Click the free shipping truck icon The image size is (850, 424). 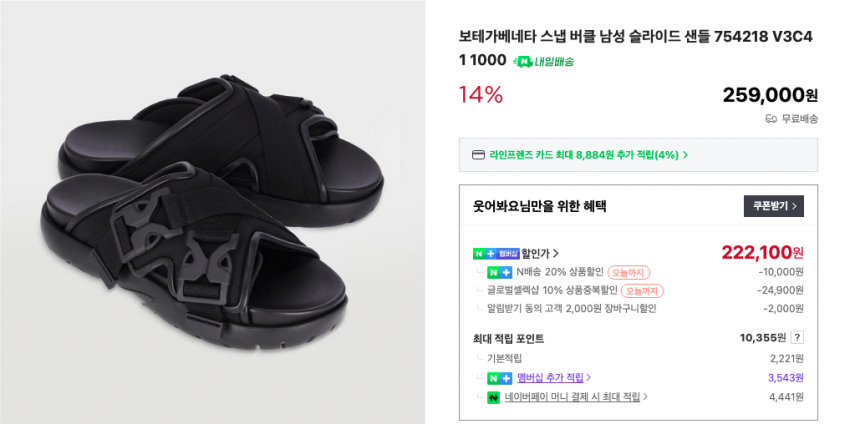click(x=771, y=118)
